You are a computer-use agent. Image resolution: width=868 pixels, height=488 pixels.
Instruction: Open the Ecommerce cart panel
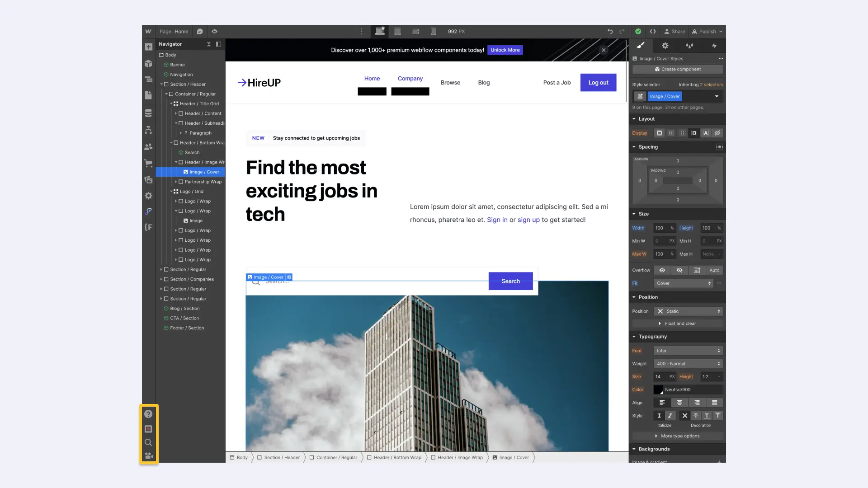(148, 163)
